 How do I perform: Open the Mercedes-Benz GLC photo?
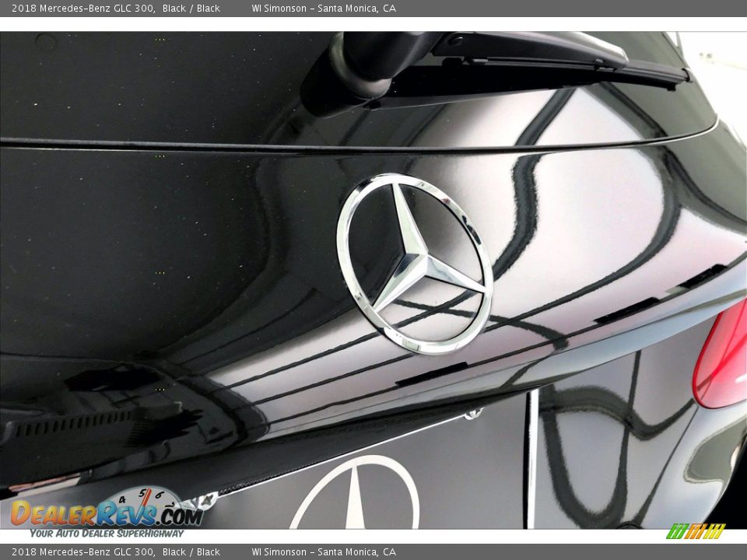(373, 280)
